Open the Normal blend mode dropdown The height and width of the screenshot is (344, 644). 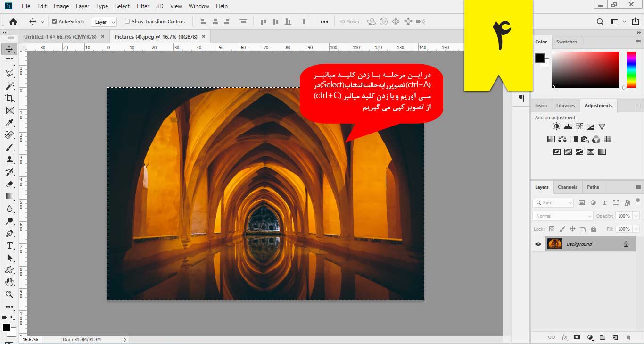[563, 216]
